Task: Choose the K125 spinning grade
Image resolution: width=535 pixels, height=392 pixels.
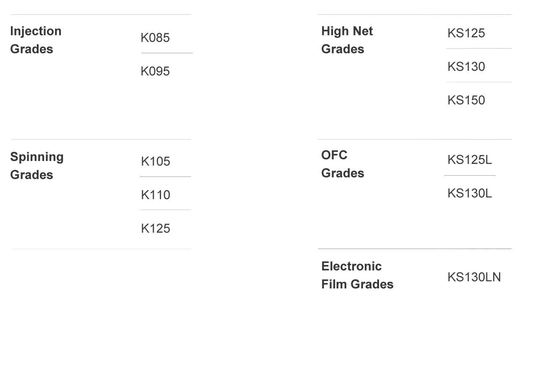Action: [x=156, y=228]
